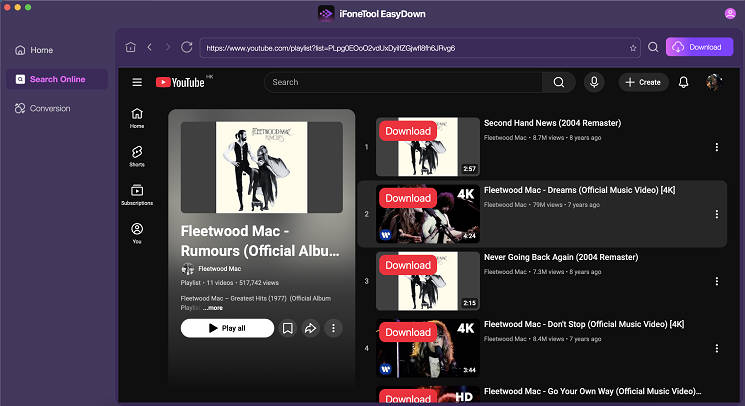Image resolution: width=745 pixels, height=406 pixels.
Task: Click the YouTube search magnifier button
Action: [559, 82]
